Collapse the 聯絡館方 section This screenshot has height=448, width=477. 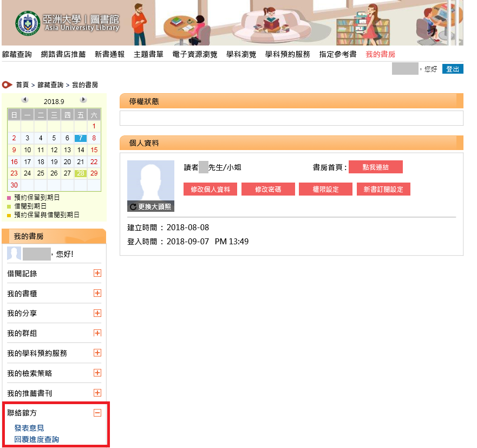(97, 413)
